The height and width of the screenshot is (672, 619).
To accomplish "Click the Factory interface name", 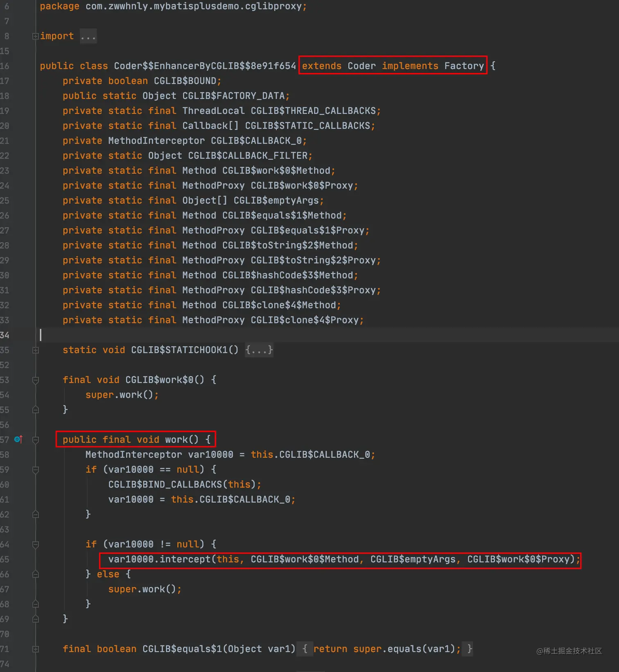I will tap(464, 66).
